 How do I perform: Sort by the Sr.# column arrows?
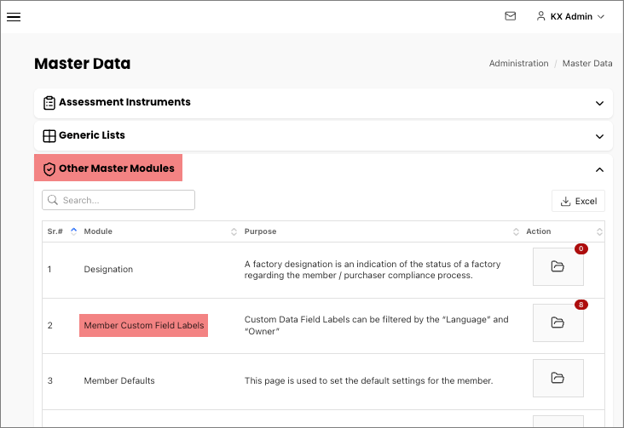(74, 231)
